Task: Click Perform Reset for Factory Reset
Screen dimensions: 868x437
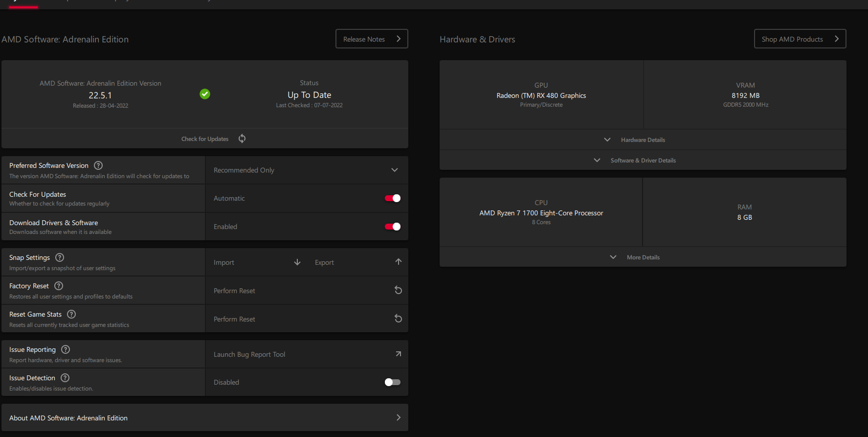Action: [307, 291]
